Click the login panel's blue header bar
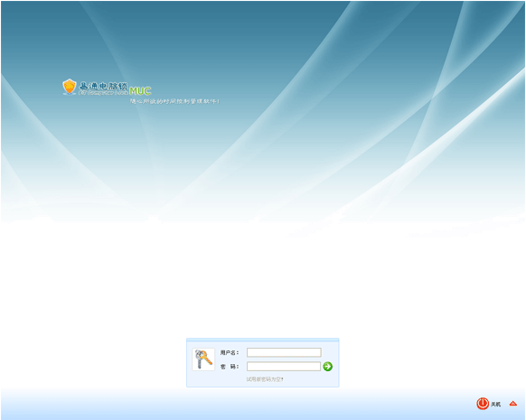The image size is (526, 420). click(x=263, y=340)
